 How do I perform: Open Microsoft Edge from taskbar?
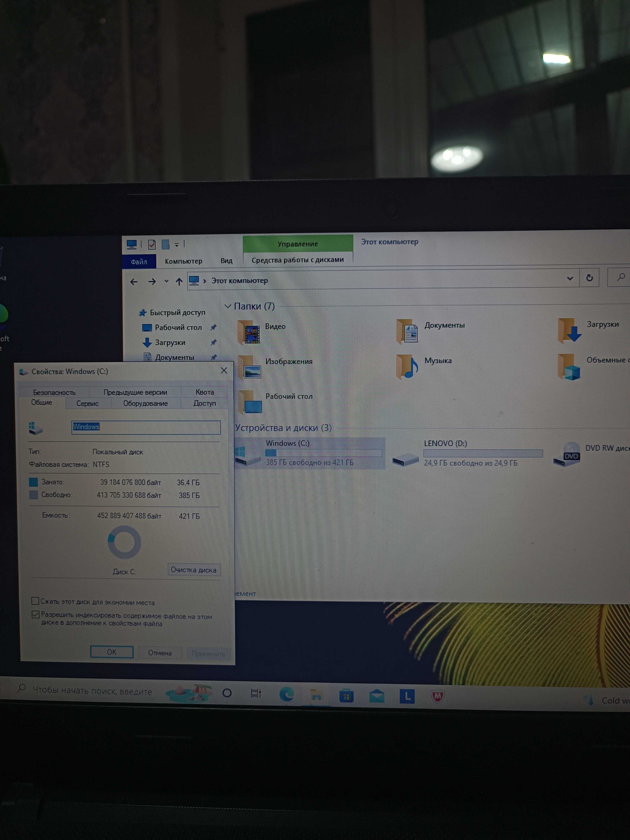pos(287,694)
